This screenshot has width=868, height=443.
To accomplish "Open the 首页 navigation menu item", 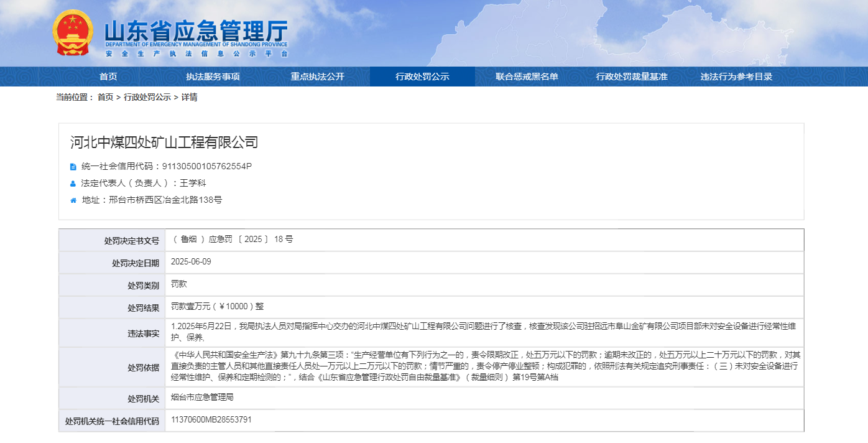I will [108, 77].
